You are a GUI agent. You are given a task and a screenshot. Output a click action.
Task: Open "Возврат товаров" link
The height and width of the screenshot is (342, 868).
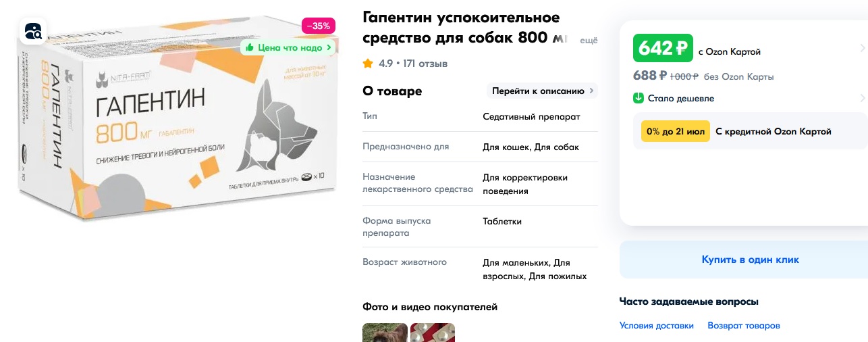coord(744,326)
